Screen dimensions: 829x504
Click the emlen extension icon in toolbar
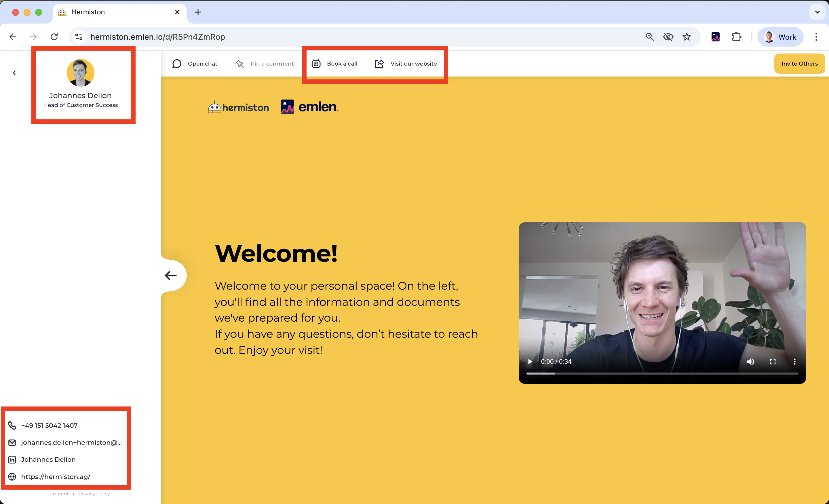click(715, 37)
